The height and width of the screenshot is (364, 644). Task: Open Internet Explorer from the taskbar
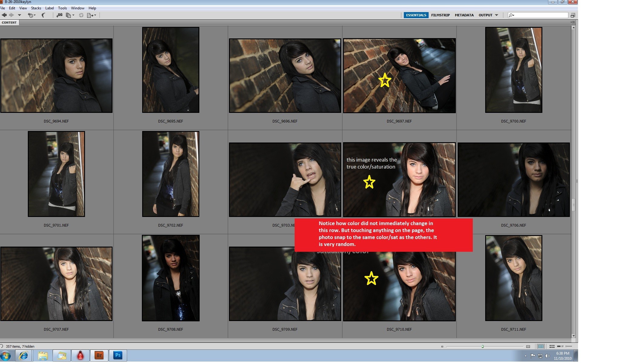click(24, 356)
